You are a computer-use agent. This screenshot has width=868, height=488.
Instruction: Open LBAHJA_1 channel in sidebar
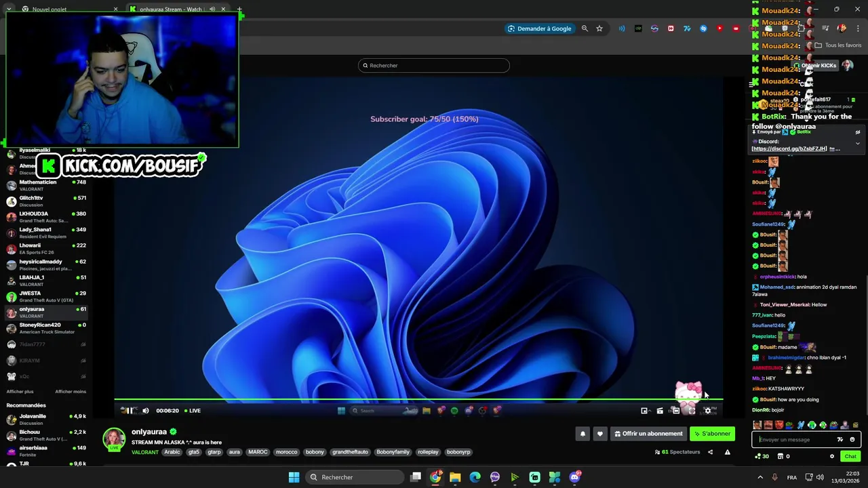point(46,281)
